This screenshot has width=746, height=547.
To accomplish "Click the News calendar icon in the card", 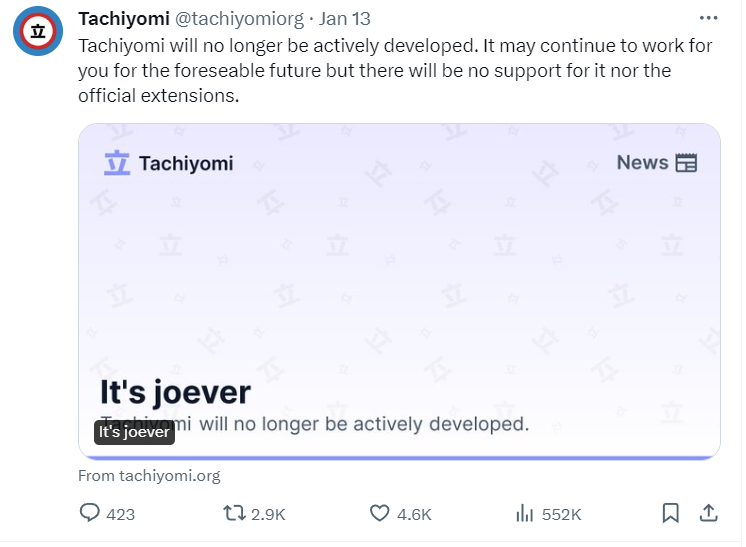I will (x=686, y=163).
